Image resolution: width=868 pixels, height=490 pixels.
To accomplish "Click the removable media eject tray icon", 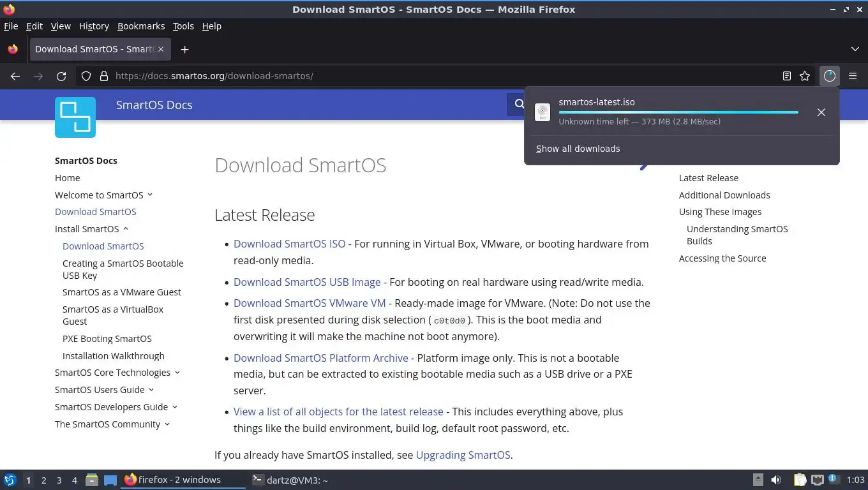I will coord(758,480).
